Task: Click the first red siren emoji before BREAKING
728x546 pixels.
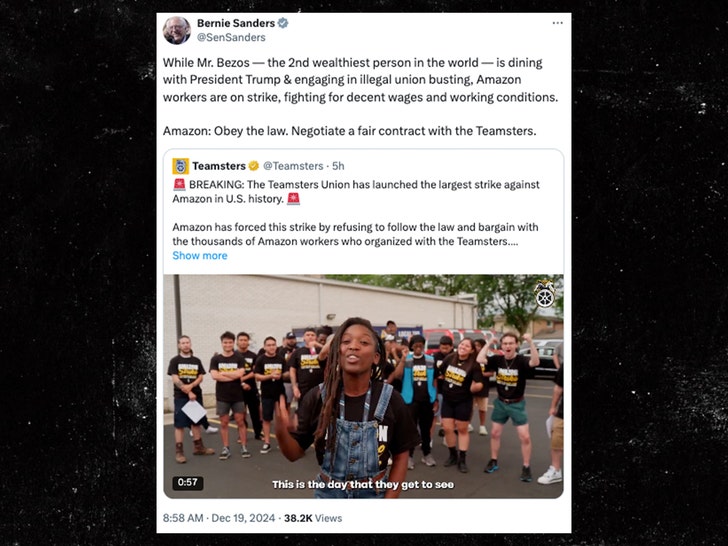Action: 179,184
